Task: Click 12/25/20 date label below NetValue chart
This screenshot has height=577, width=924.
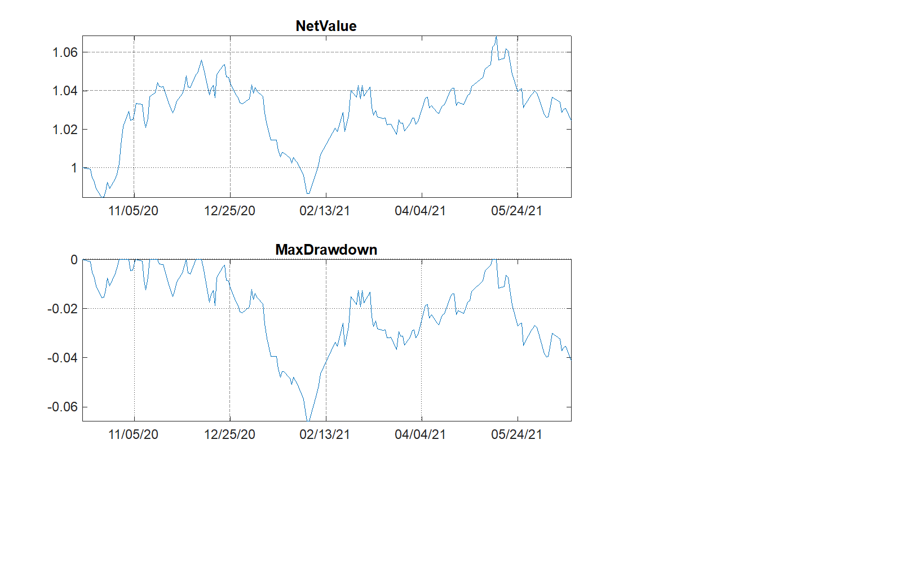Action: pos(229,211)
